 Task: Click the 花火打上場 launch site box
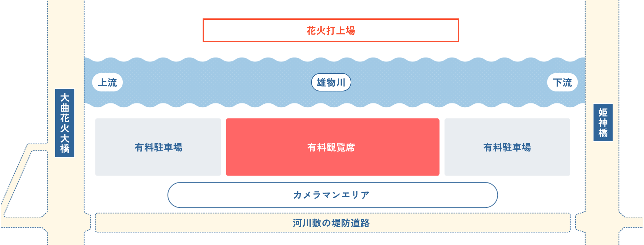(x=331, y=30)
